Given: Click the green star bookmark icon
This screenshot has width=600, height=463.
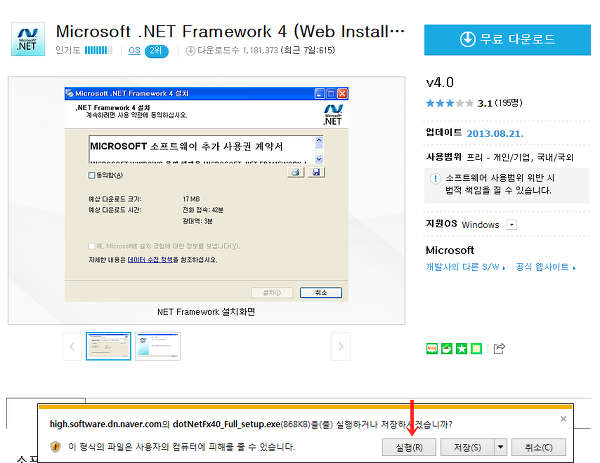Looking at the screenshot, I should (x=461, y=349).
